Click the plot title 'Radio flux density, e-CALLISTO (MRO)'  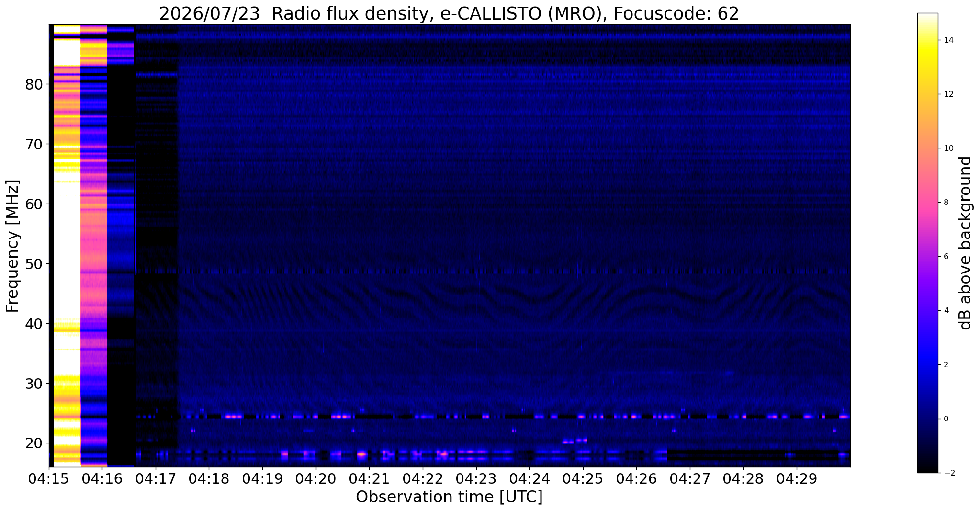pyautogui.click(x=436, y=13)
